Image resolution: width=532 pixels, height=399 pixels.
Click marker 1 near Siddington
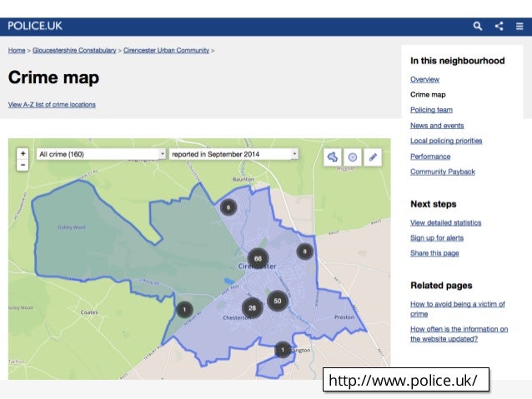coord(283,350)
